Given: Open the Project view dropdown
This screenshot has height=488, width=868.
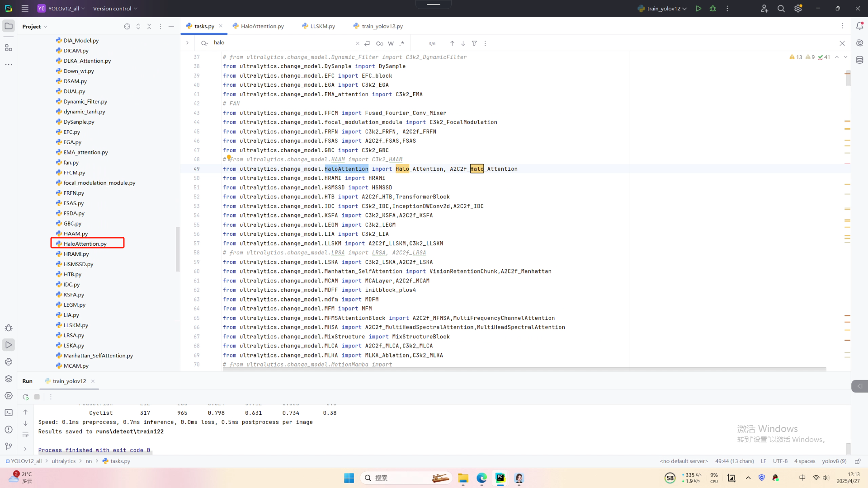Looking at the screenshot, I should (x=35, y=27).
